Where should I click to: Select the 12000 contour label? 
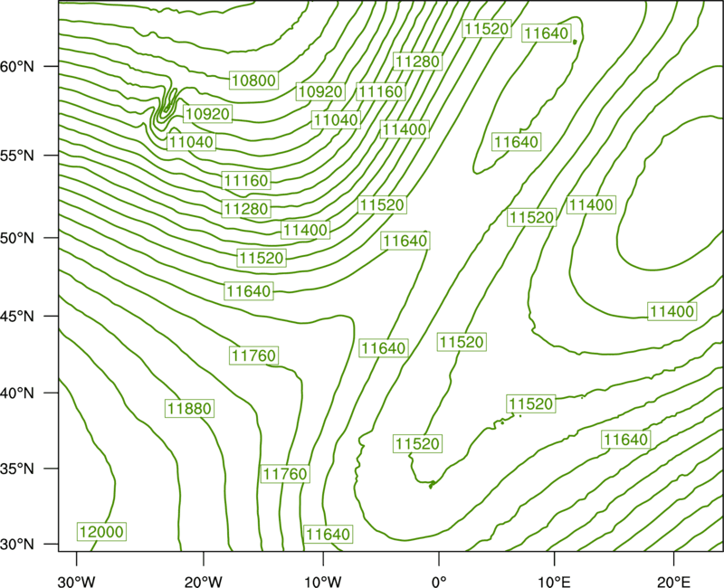coord(101,532)
